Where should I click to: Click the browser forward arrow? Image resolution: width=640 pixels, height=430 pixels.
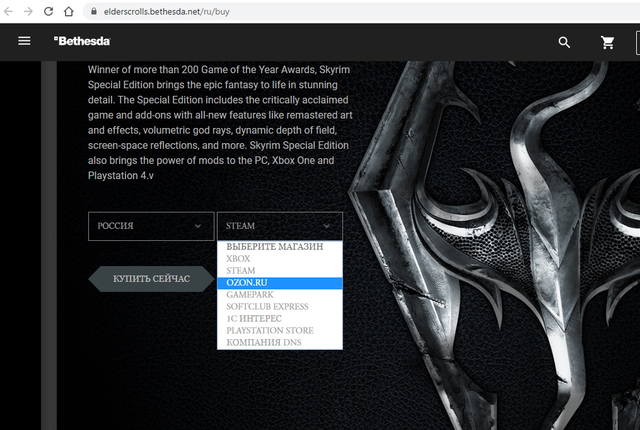[x=28, y=11]
